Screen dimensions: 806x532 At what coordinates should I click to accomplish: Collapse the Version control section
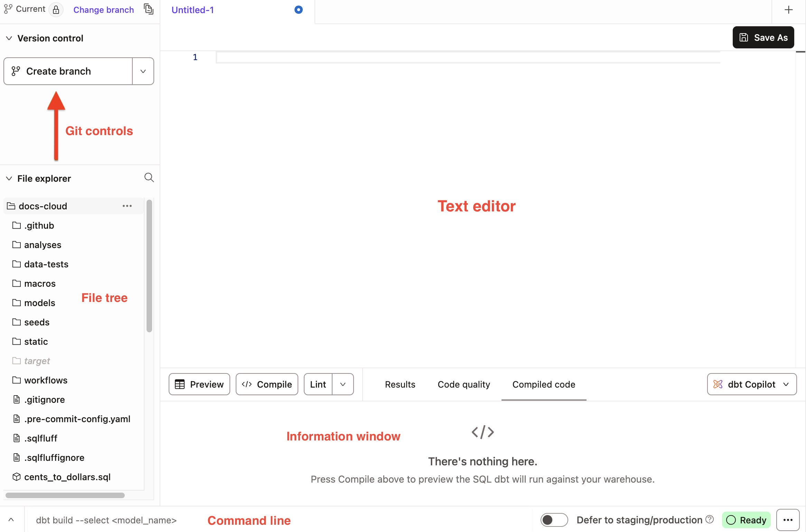pos(9,38)
